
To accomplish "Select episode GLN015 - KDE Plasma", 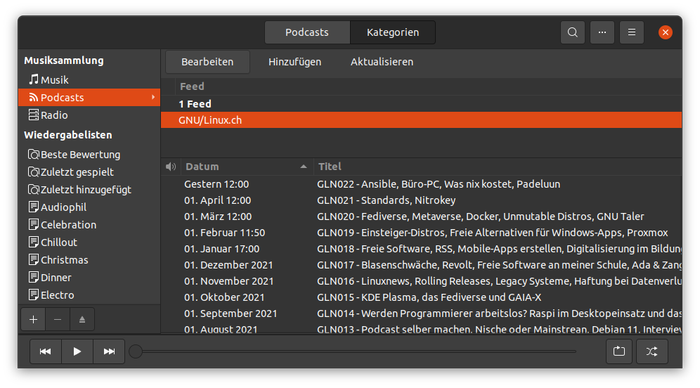I will pyautogui.click(x=429, y=297).
